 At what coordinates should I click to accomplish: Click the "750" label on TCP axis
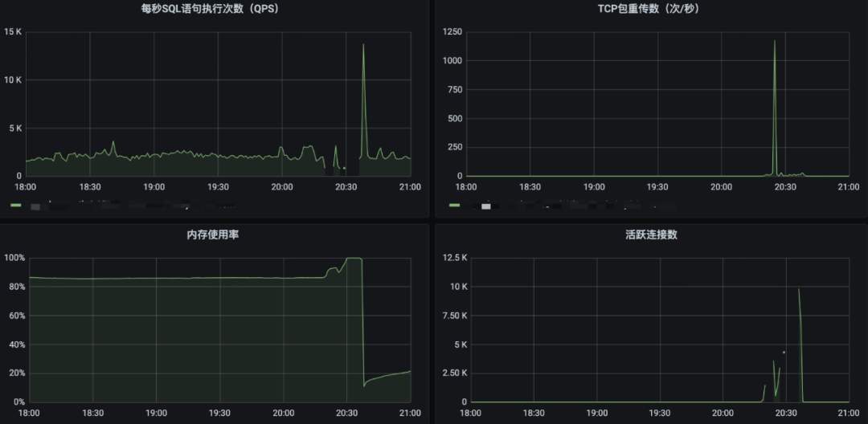coord(455,89)
